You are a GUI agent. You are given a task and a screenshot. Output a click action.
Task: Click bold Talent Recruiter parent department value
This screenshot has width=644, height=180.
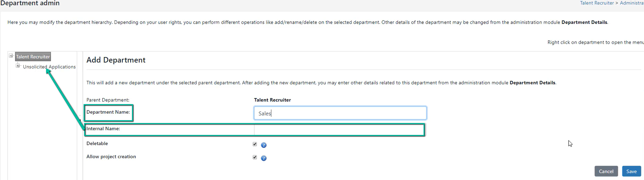pyautogui.click(x=272, y=100)
